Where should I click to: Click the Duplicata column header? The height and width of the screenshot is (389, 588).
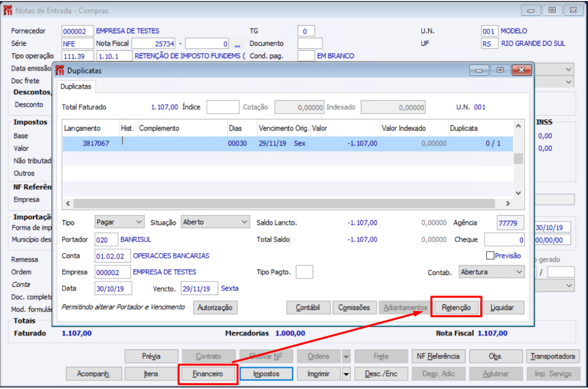[x=481, y=128]
